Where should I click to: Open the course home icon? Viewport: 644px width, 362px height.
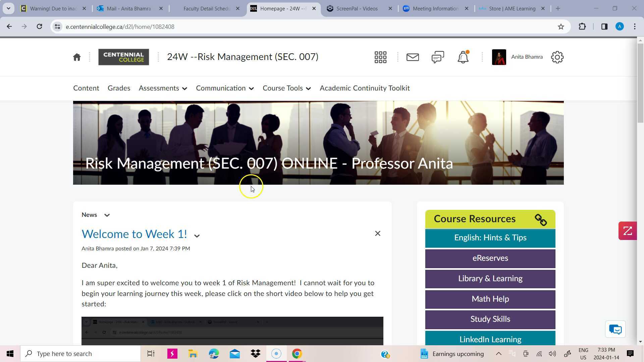76,57
